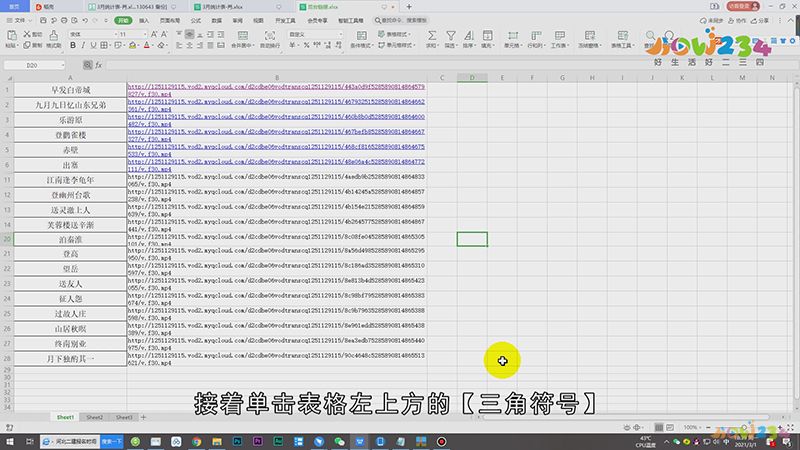
Task: Click the Rows and Columns icon
Action: [x=536, y=36]
